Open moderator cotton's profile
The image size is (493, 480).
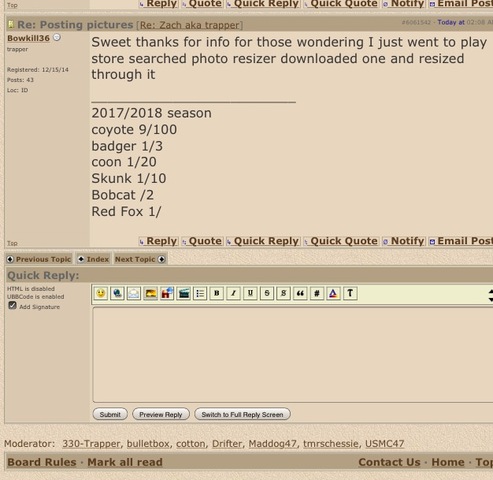point(191,444)
